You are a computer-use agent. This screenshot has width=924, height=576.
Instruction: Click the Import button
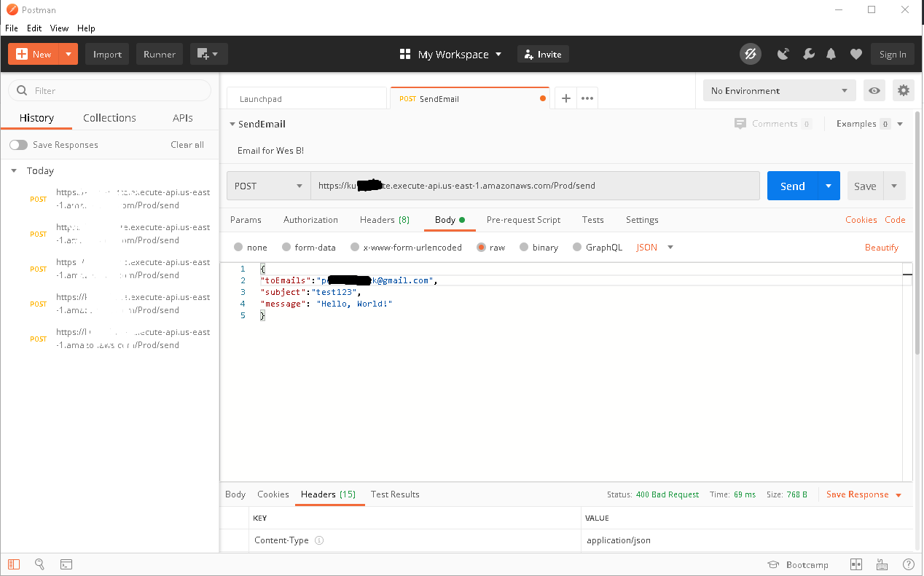107,54
